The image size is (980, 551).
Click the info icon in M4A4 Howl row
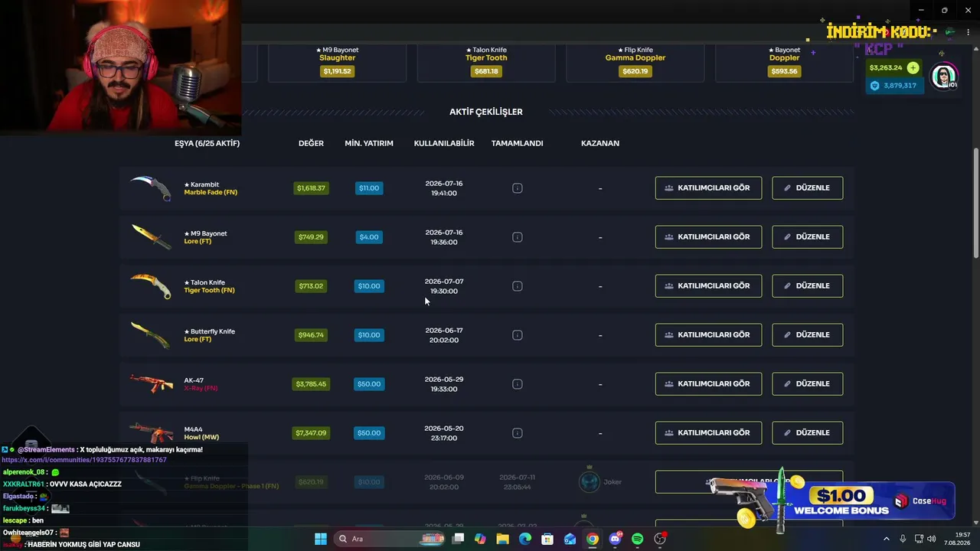point(518,433)
